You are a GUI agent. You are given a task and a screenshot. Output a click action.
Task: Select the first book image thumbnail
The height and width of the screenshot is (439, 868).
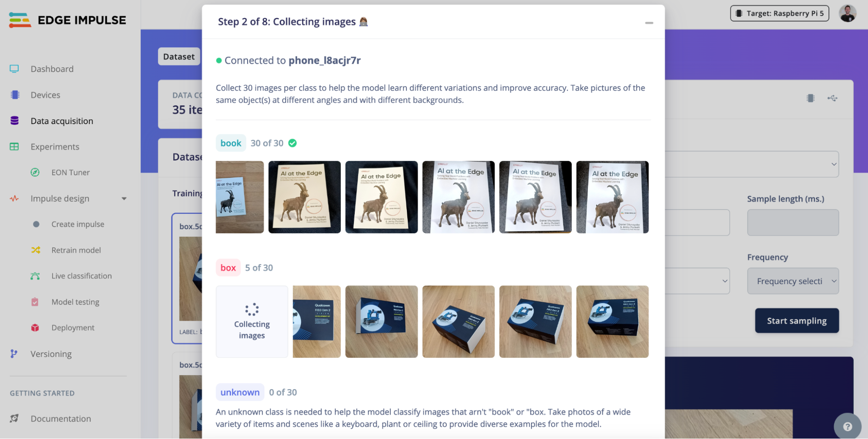point(240,197)
